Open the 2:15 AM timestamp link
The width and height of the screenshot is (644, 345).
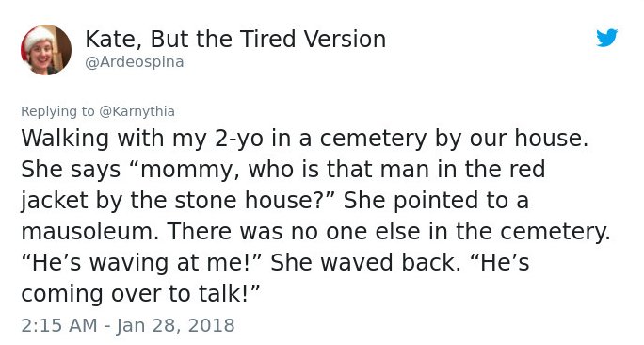point(59,325)
